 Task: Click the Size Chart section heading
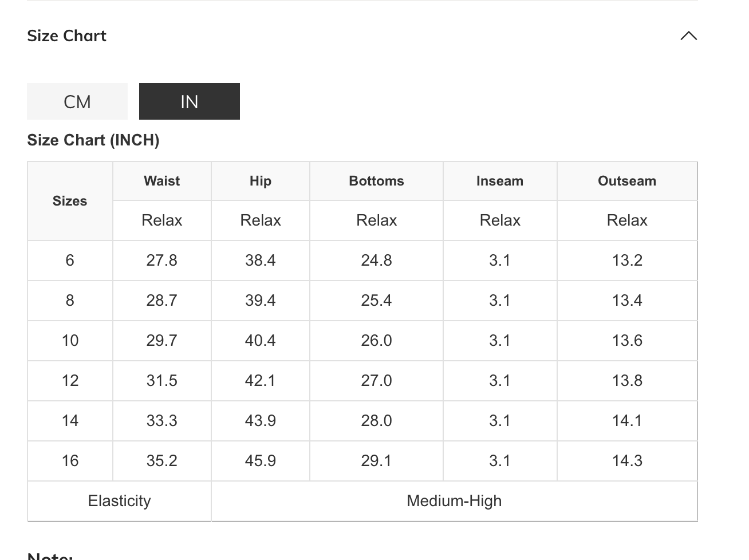pyautogui.click(x=67, y=36)
